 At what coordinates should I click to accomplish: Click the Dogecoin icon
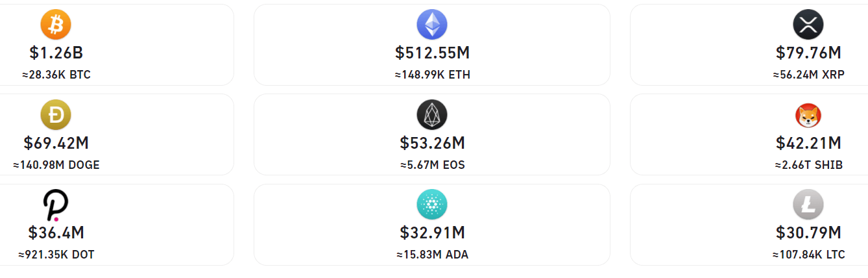click(x=56, y=116)
